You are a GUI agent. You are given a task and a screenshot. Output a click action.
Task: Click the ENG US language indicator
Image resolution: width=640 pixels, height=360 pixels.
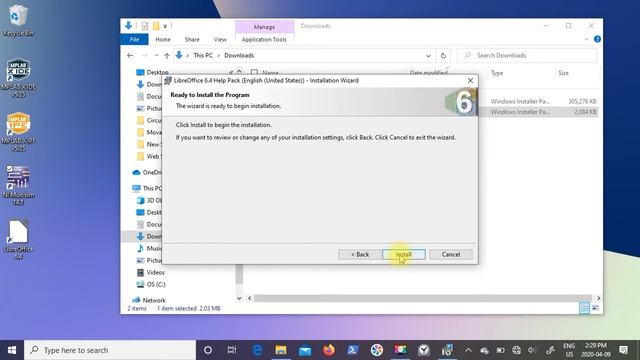click(569, 350)
